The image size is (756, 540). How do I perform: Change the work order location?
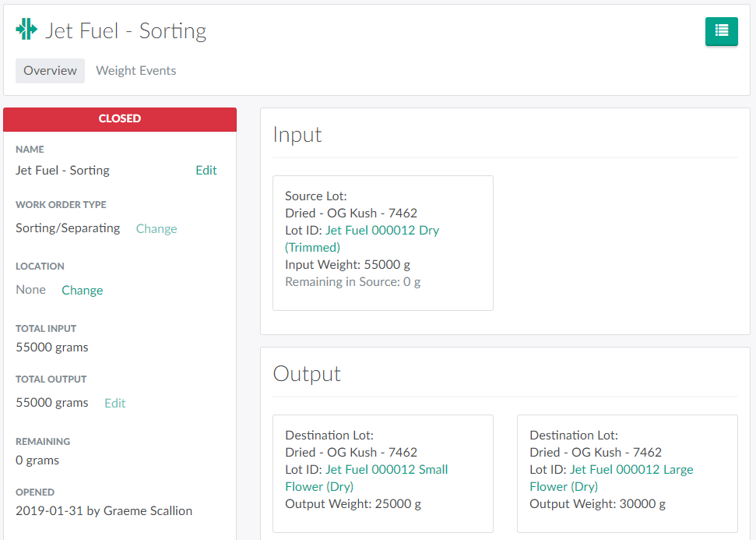[x=82, y=291]
